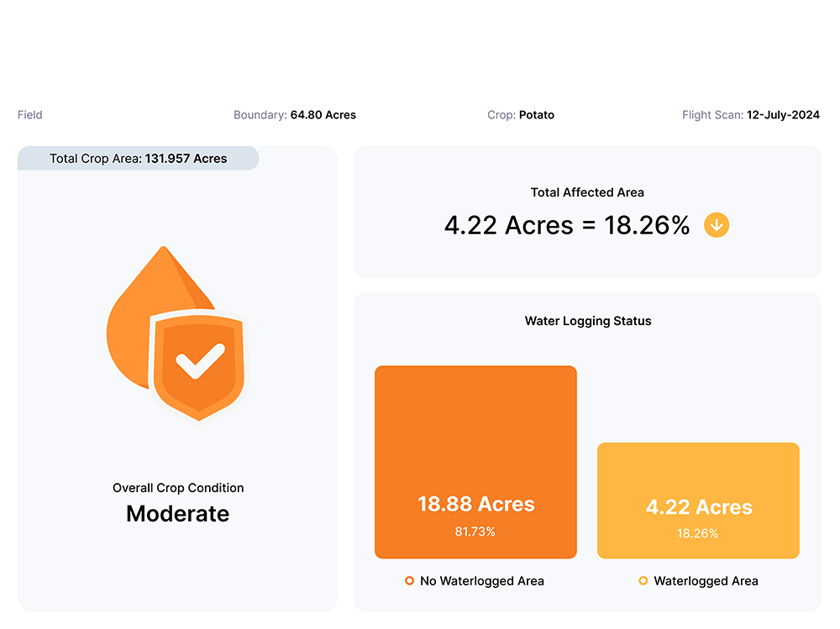Click the Total Affected Area heading
840x629 pixels.
(587, 192)
